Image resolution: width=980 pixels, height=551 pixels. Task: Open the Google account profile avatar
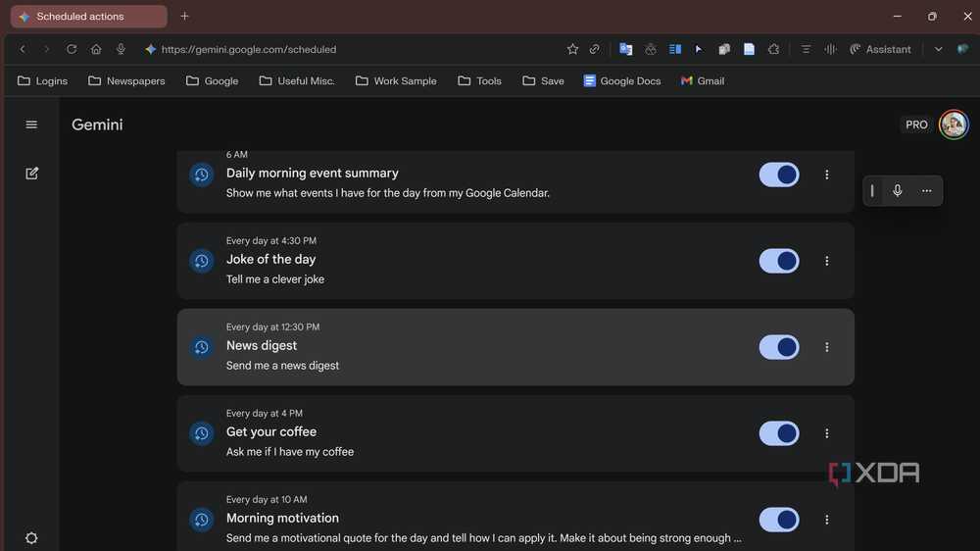point(954,125)
